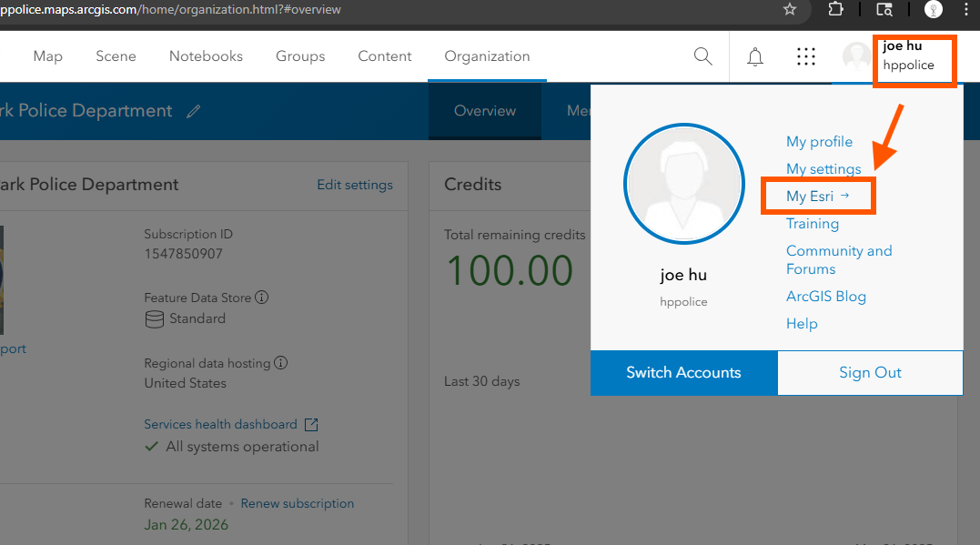The height and width of the screenshot is (545, 980).
Task: Click the Renew subscription link
Action: (298, 504)
